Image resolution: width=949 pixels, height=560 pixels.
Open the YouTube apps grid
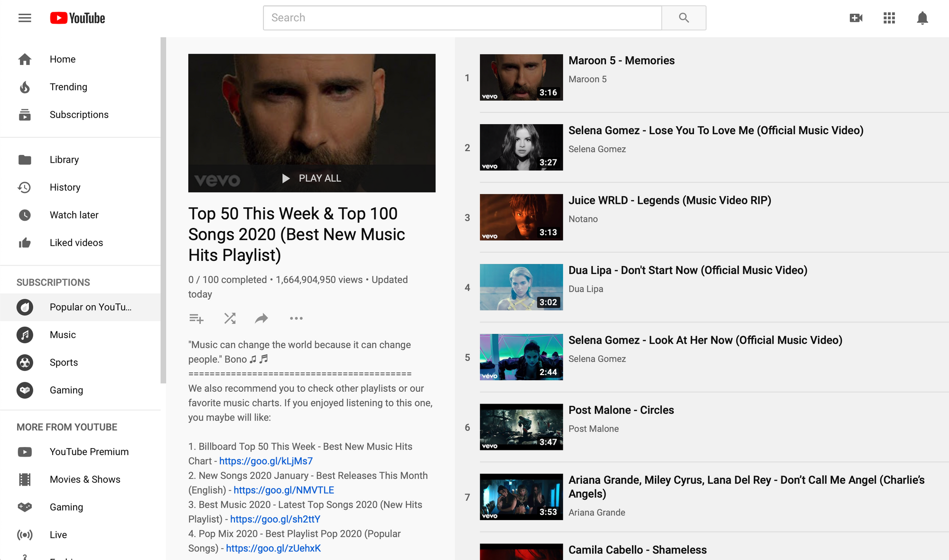[x=889, y=18]
